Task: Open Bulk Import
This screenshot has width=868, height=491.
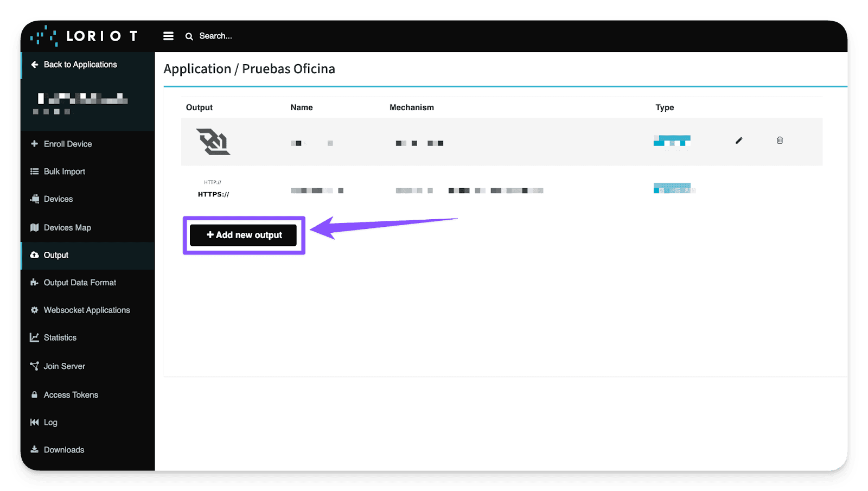Action: tap(65, 171)
